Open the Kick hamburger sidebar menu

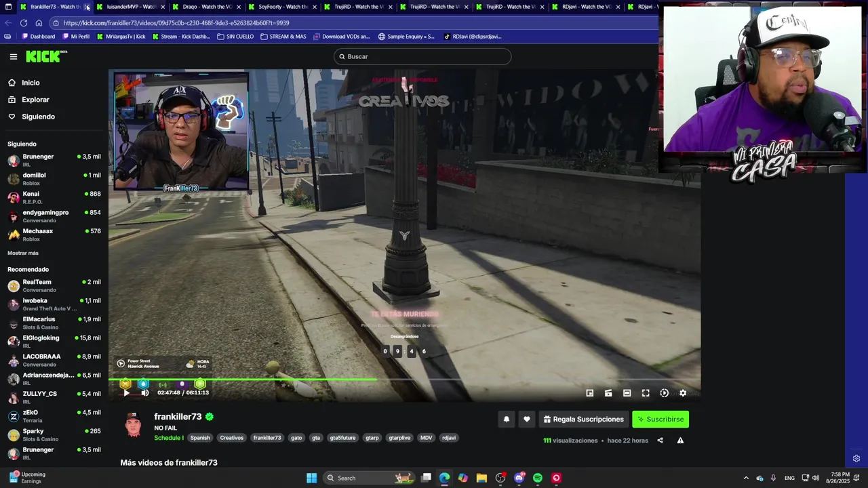pos(13,57)
